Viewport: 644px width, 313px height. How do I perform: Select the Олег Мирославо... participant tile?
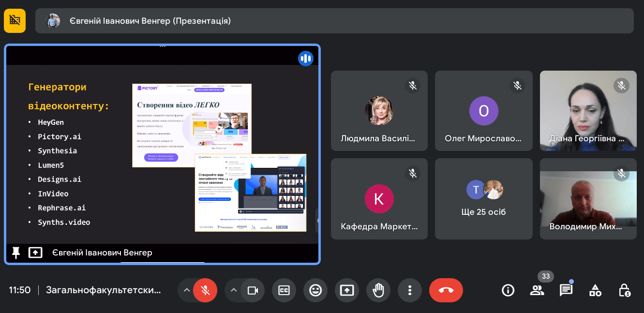(483, 111)
